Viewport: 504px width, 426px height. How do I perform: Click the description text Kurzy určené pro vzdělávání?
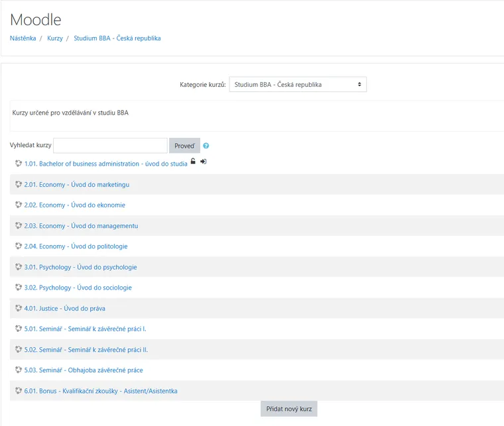[x=70, y=113]
